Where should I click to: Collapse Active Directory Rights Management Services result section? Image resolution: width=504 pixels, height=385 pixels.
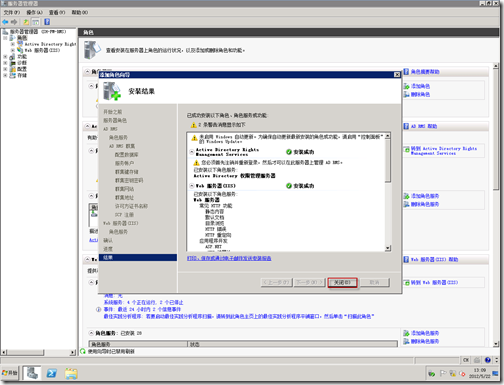[x=192, y=152]
